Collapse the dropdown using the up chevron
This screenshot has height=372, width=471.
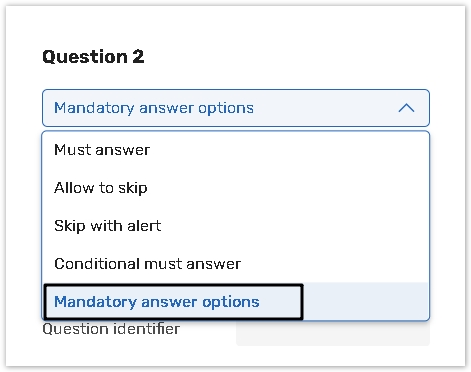pyautogui.click(x=406, y=108)
